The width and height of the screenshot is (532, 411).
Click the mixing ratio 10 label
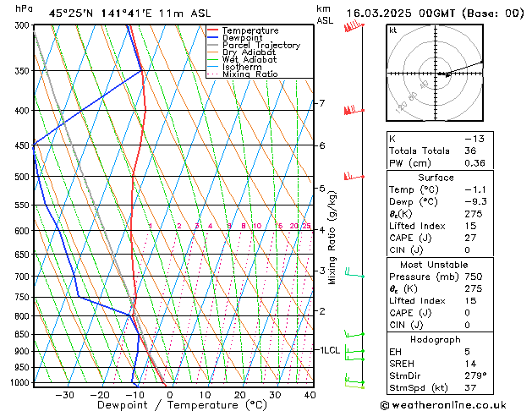257,226
